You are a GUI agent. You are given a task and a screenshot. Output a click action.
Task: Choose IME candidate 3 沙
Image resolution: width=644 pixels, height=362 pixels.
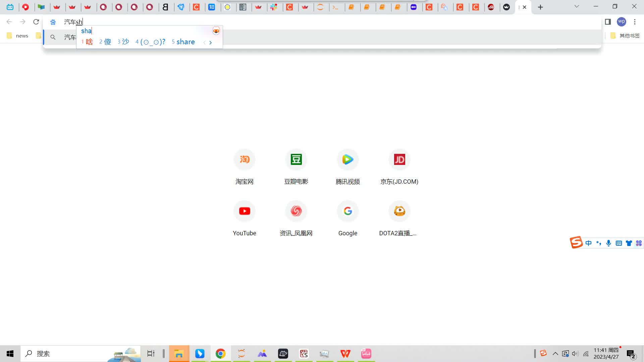(x=123, y=42)
